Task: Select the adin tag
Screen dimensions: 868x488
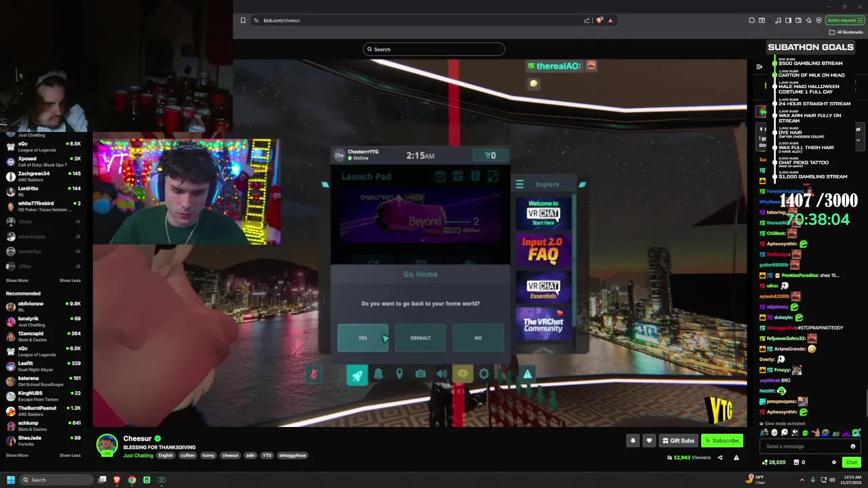Action: click(250, 455)
